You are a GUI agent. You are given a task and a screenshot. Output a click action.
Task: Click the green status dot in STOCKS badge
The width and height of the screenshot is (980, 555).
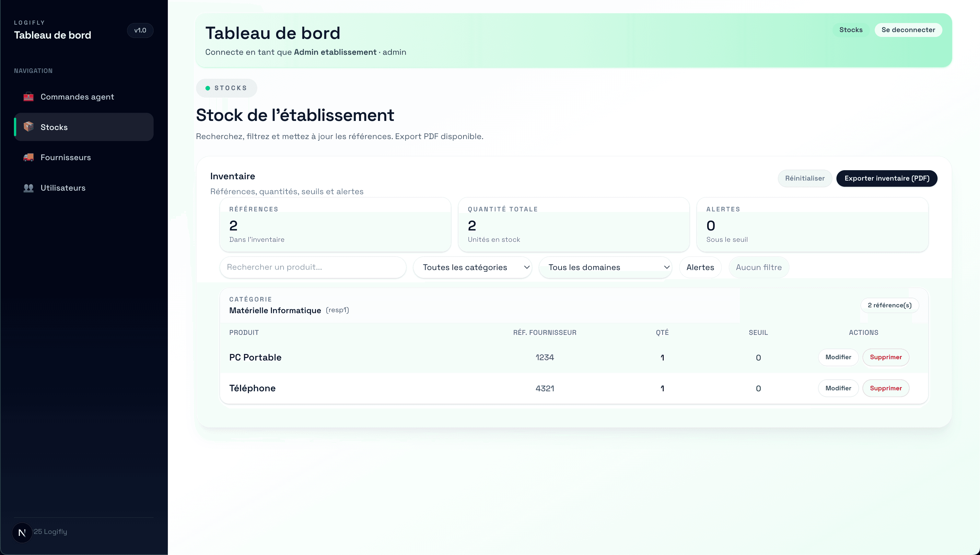(208, 88)
